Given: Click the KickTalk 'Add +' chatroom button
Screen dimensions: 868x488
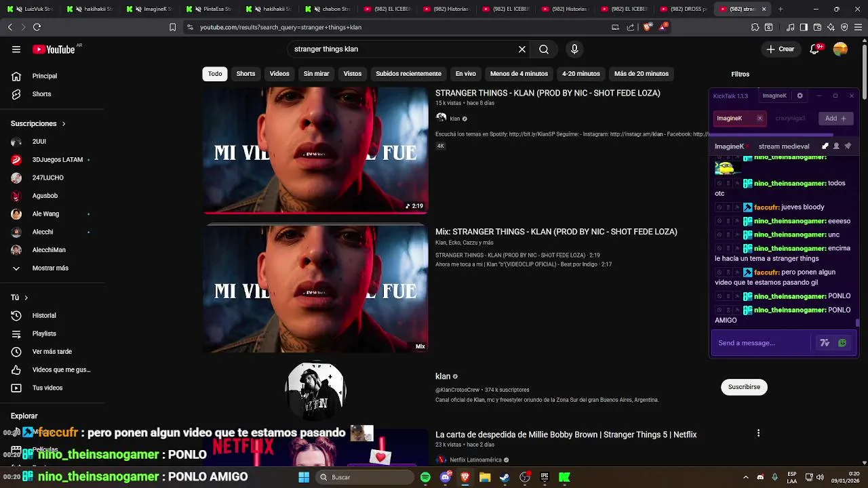Looking at the screenshot, I should click(835, 118).
